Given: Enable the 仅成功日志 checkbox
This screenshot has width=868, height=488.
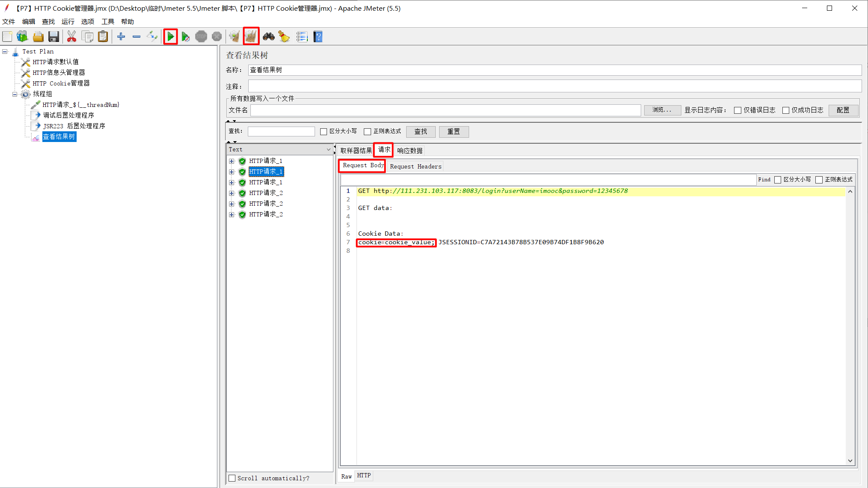Looking at the screenshot, I should tap(785, 110).
